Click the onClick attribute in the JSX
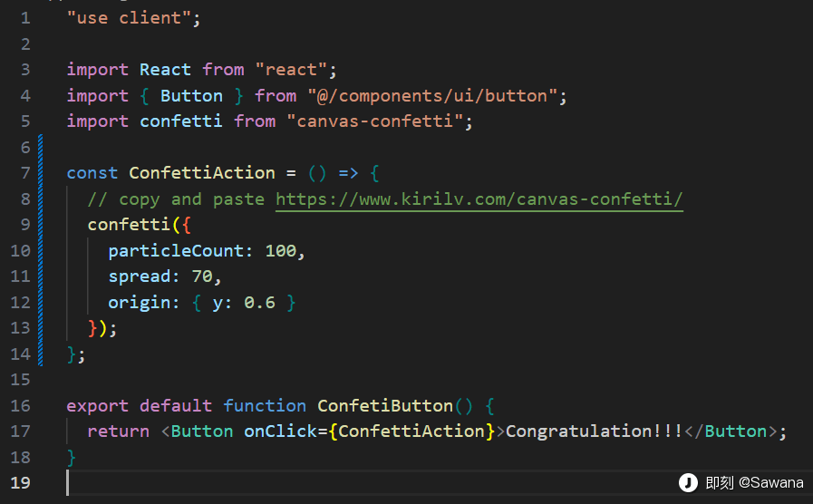 pos(280,431)
